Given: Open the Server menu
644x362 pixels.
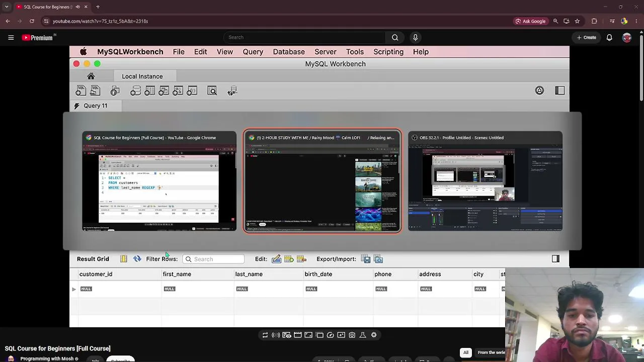Looking at the screenshot, I should pyautogui.click(x=326, y=52).
